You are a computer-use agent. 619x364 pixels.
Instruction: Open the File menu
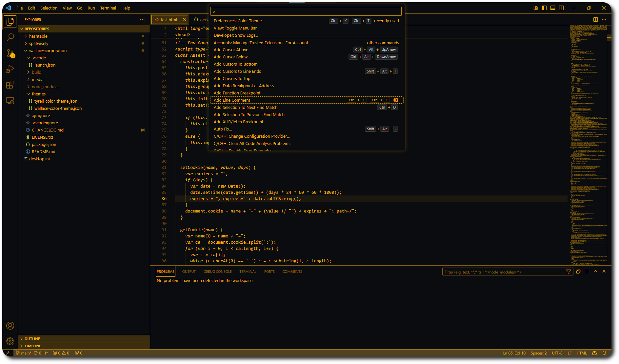tap(20, 8)
